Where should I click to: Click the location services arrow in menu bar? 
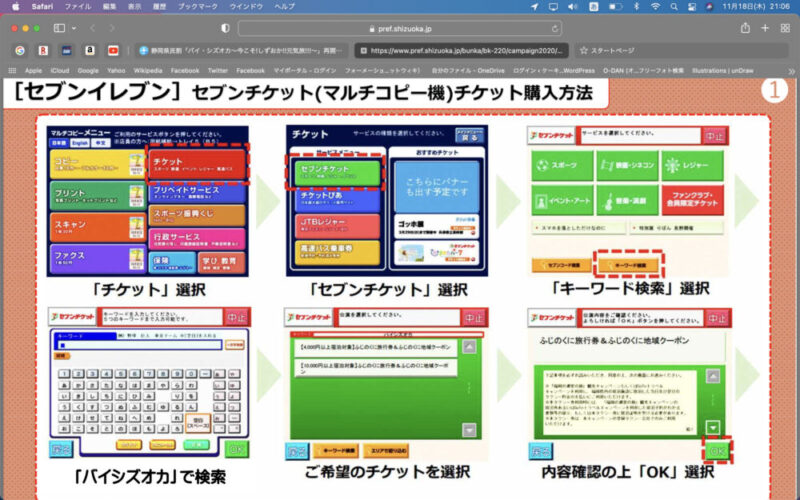534,7
